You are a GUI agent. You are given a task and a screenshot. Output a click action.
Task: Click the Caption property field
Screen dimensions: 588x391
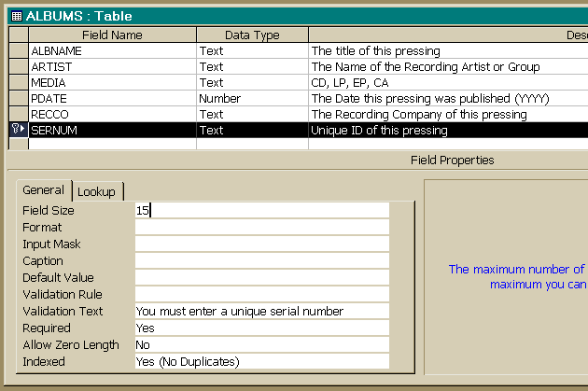coord(261,260)
